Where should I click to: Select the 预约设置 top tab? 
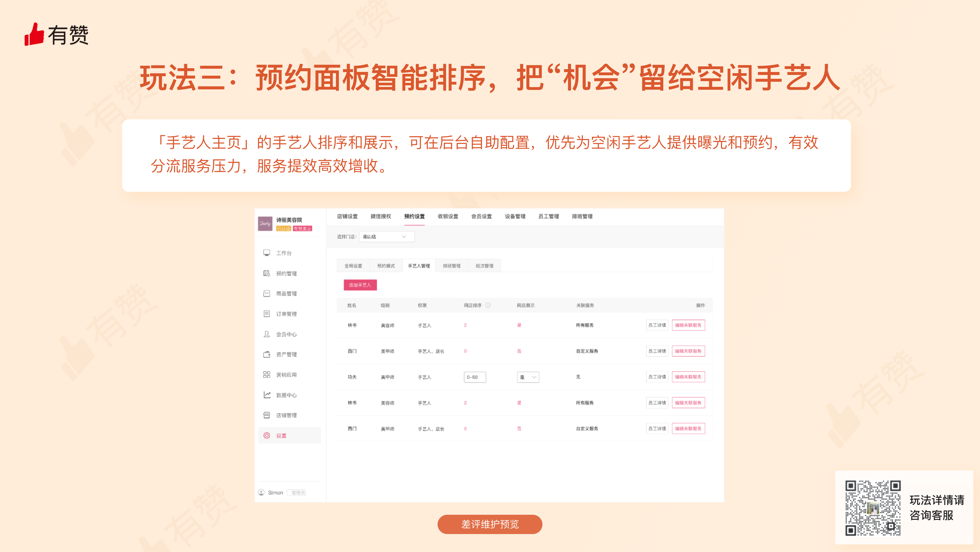click(414, 216)
